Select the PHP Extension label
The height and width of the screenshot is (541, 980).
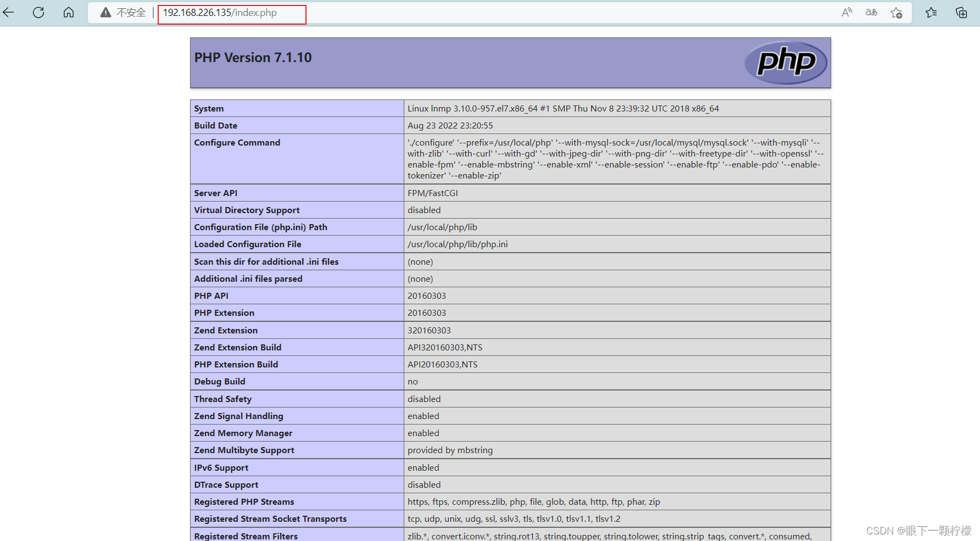pyautogui.click(x=224, y=313)
